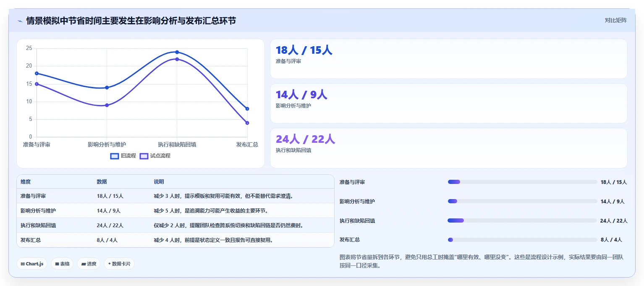Viewport: 644px width, 286px height.
Task: Click the 试点流程 point at 发布汇总
Action: [247, 123]
